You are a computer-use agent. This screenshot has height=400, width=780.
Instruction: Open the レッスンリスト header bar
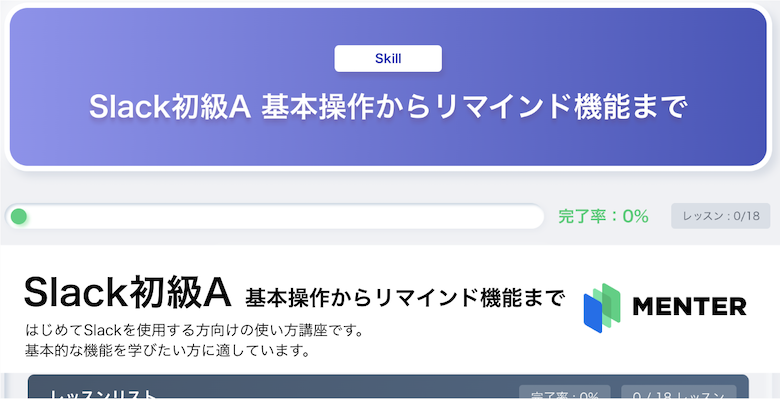[x=388, y=387]
